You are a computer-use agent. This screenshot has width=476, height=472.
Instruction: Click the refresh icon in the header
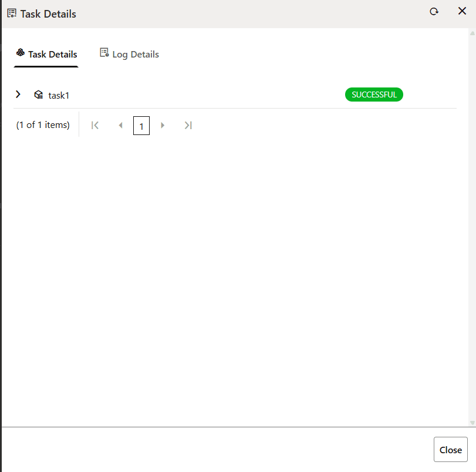pyautogui.click(x=434, y=11)
